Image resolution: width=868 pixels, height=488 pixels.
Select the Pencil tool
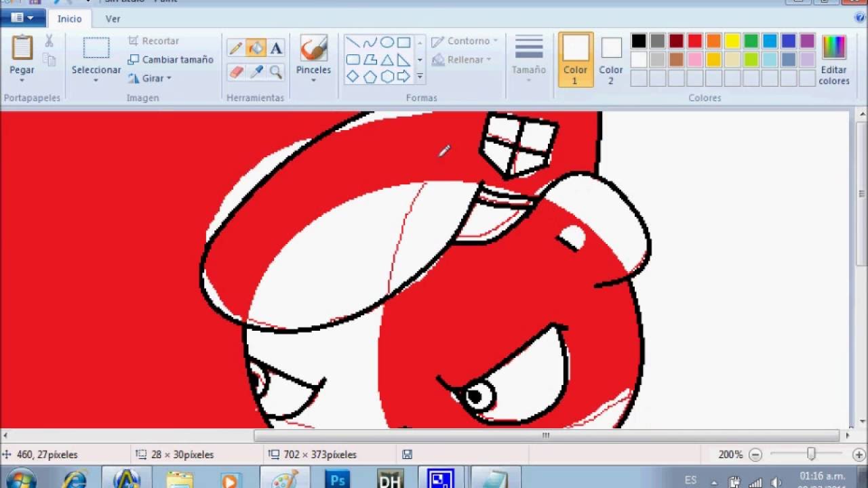pos(236,48)
